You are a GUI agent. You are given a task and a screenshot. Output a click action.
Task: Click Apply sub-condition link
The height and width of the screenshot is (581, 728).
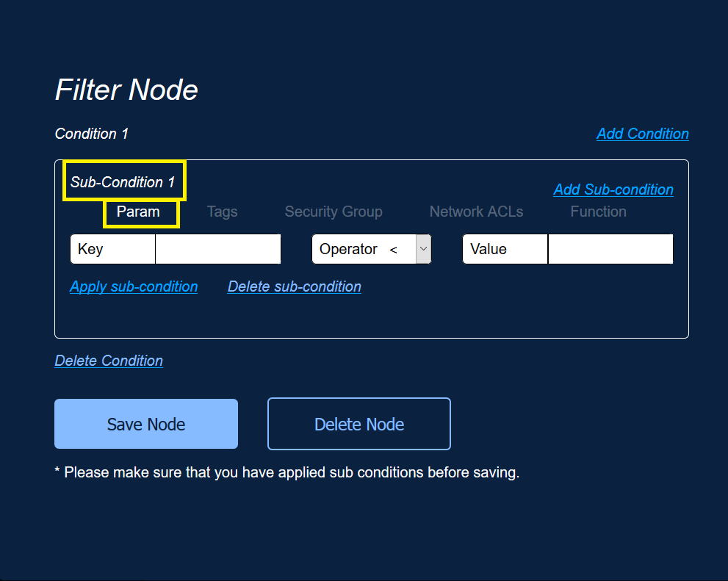coord(134,286)
